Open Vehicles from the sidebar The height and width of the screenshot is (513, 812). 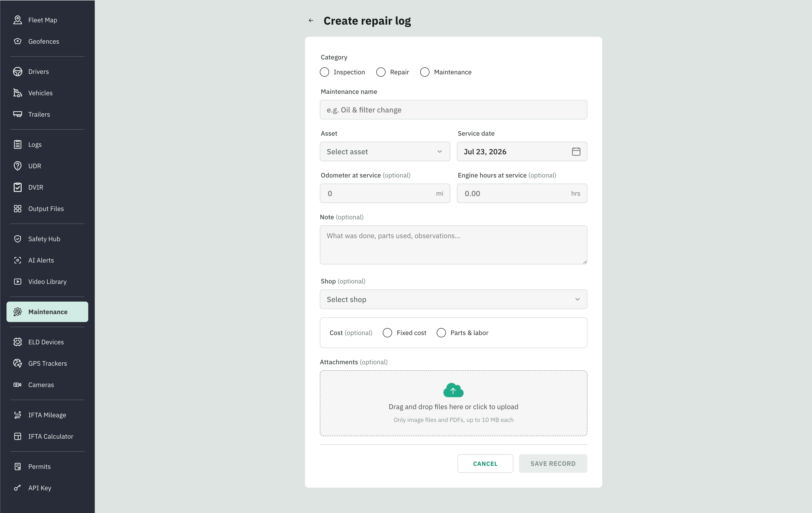pos(47,93)
